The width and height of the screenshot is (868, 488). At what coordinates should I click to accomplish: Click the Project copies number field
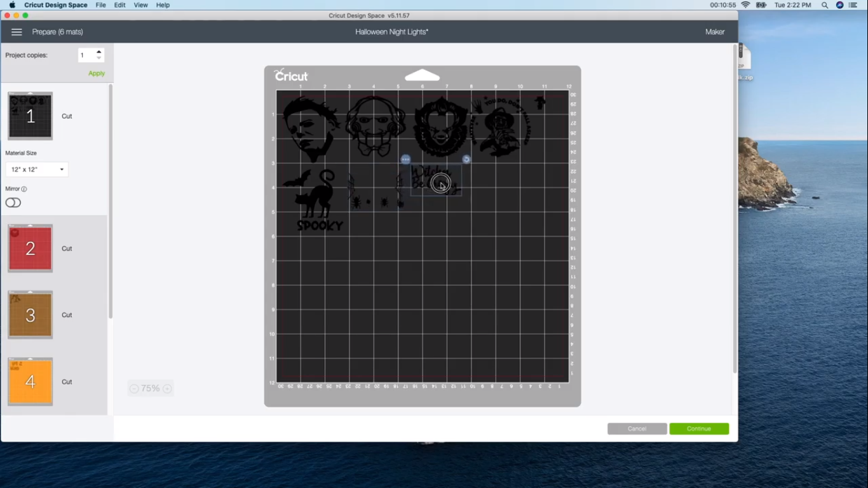pyautogui.click(x=86, y=55)
